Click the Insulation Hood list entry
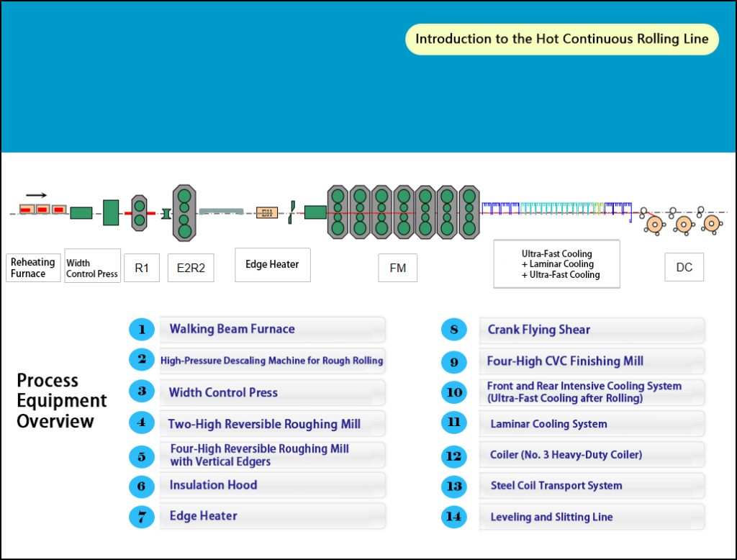 [273, 485]
